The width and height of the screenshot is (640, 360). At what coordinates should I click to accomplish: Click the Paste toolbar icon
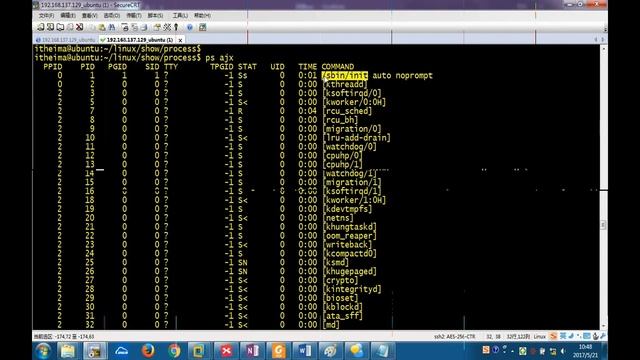(x=102, y=27)
